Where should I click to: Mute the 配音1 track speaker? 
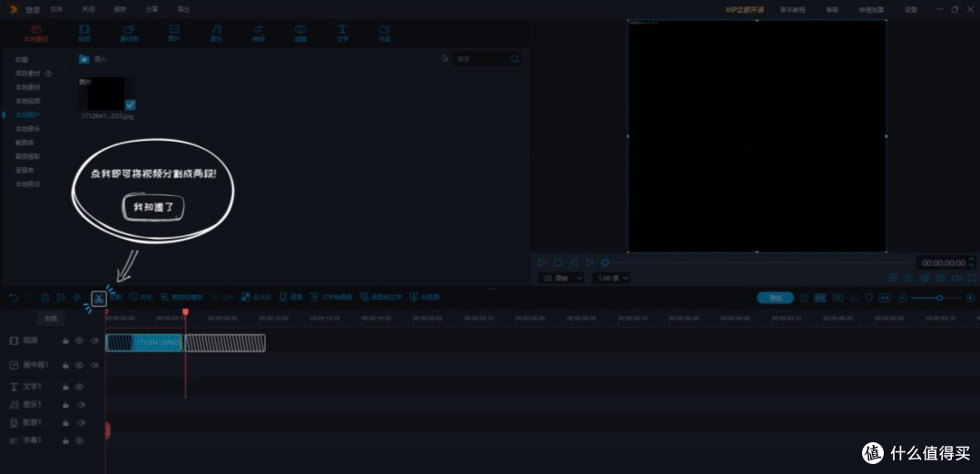click(81, 423)
